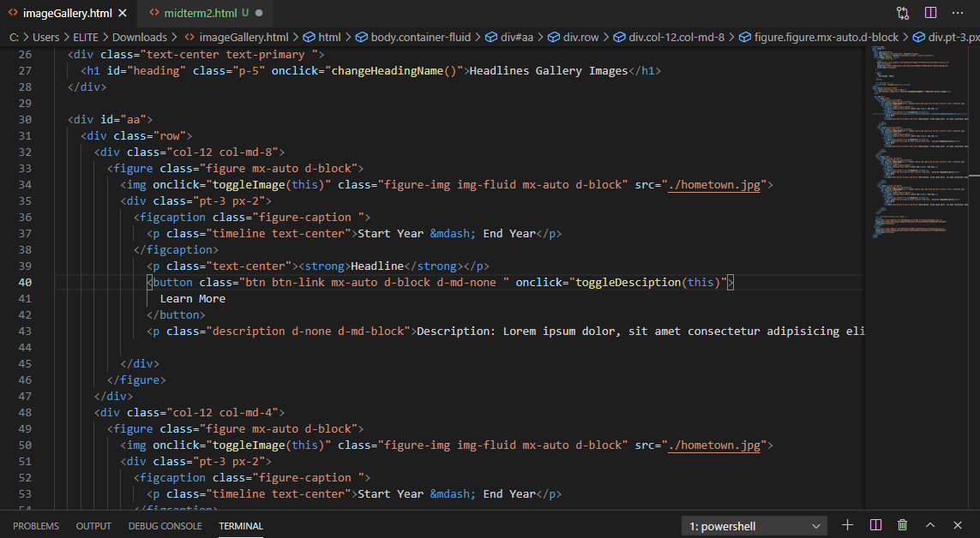This screenshot has height=538, width=980.
Task: Open the imageGallery.html breadcrumb item
Action: [243, 38]
